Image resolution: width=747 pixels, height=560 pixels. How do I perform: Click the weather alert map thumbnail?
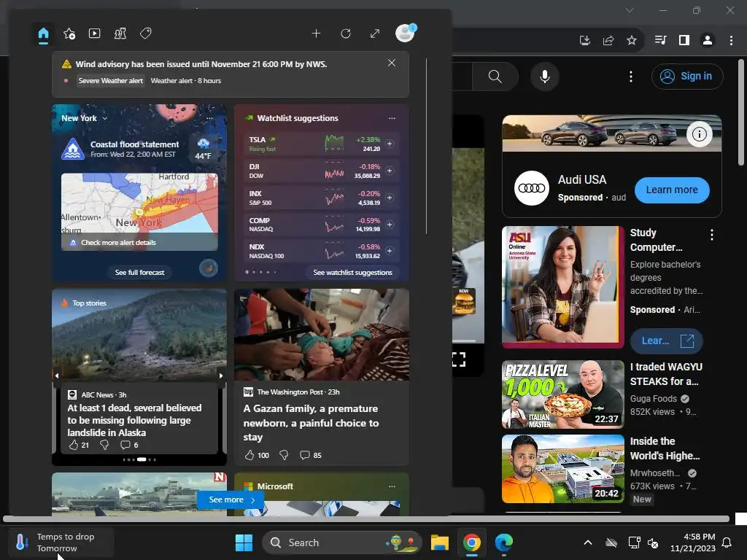click(x=139, y=203)
